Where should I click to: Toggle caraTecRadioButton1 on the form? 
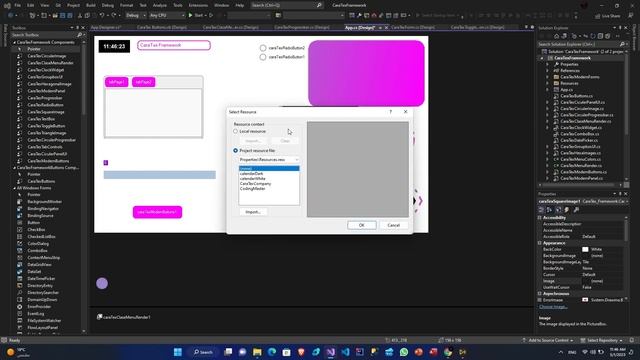click(263, 57)
